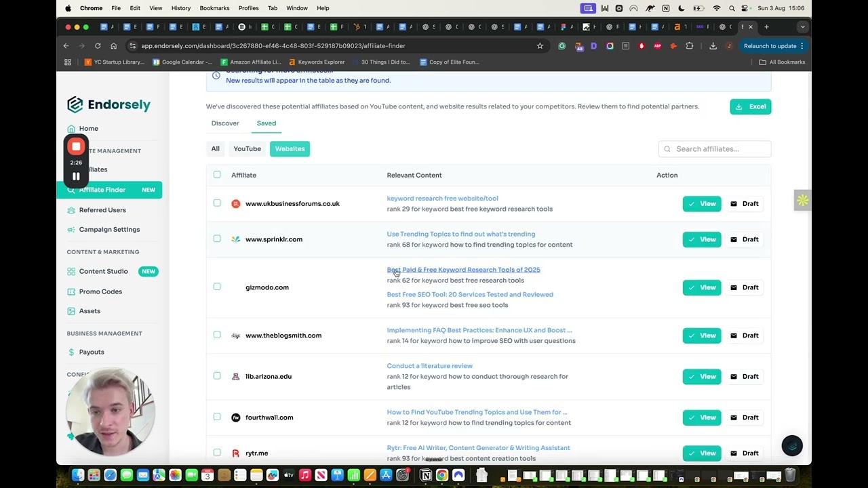
Task: Expand Chrome tab search dropdown
Action: click(x=802, y=27)
